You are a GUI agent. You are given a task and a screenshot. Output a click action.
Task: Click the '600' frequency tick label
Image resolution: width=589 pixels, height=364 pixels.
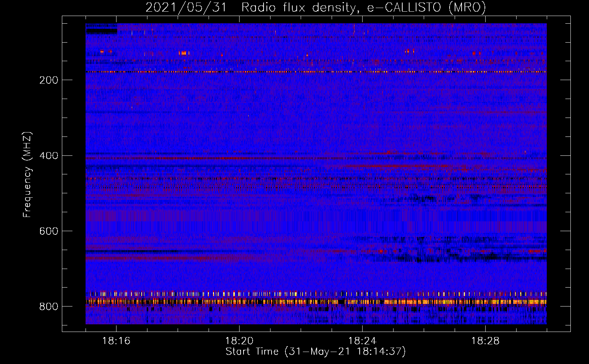point(49,232)
